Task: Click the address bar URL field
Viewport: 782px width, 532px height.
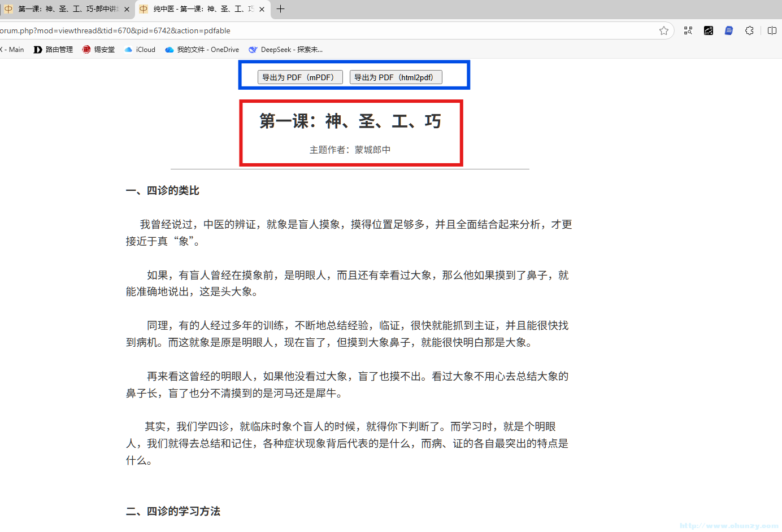Action: click(x=339, y=30)
